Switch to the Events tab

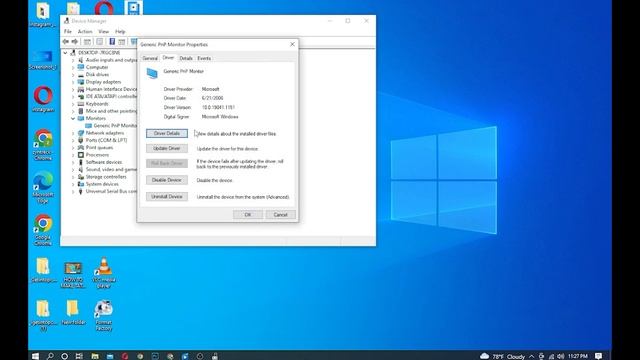pos(204,58)
